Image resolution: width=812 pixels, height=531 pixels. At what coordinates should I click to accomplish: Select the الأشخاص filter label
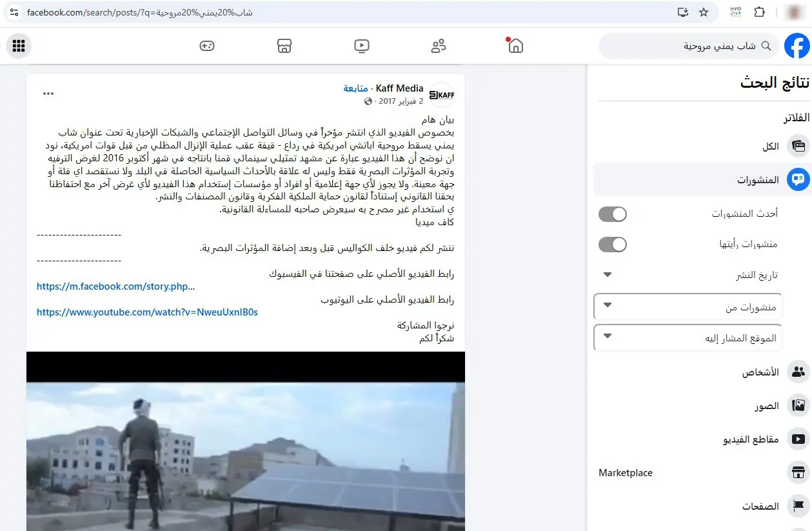[760, 372]
